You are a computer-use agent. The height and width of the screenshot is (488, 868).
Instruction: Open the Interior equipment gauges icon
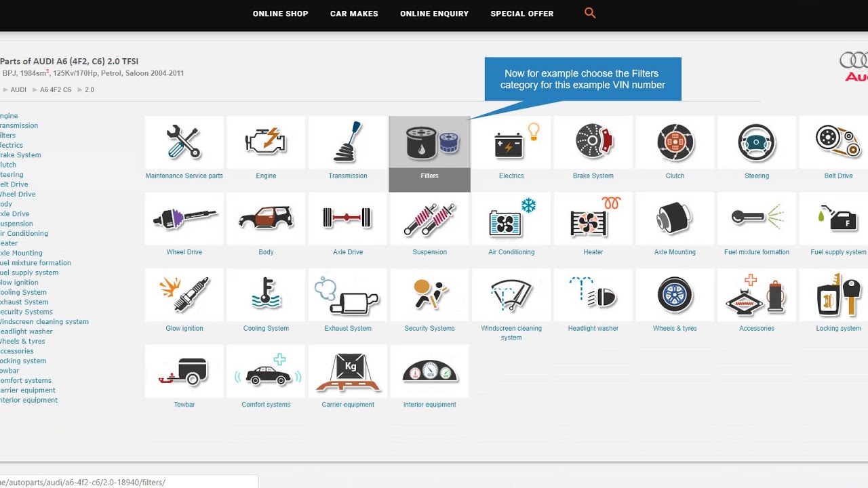pyautogui.click(x=429, y=371)
